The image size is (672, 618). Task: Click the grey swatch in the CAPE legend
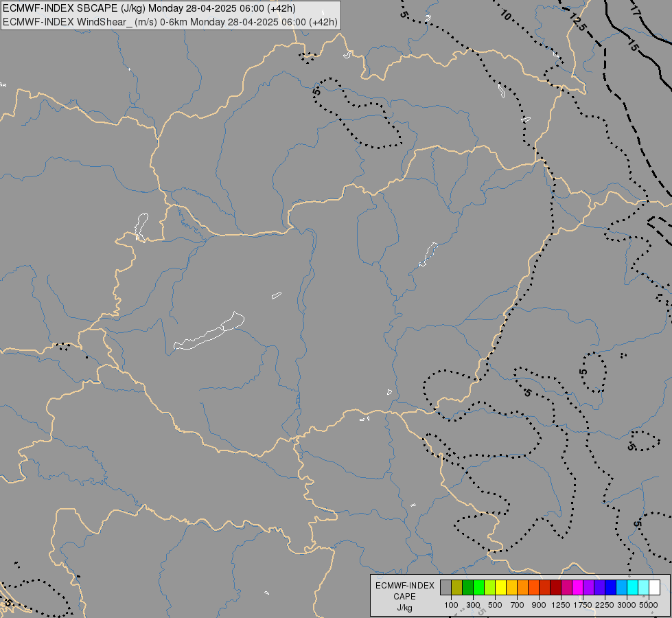pos(445,588)
